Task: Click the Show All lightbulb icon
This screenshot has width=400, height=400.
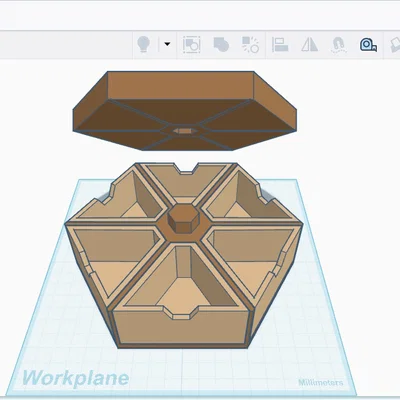Action: click(144, 44)
